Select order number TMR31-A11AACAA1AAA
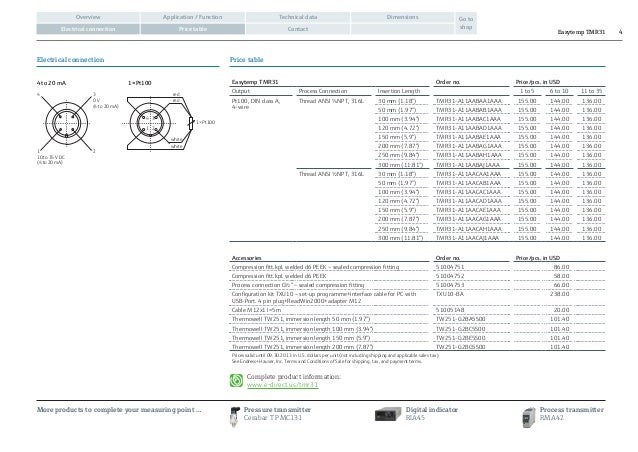 pyautogui.click(x=468, y=174)
